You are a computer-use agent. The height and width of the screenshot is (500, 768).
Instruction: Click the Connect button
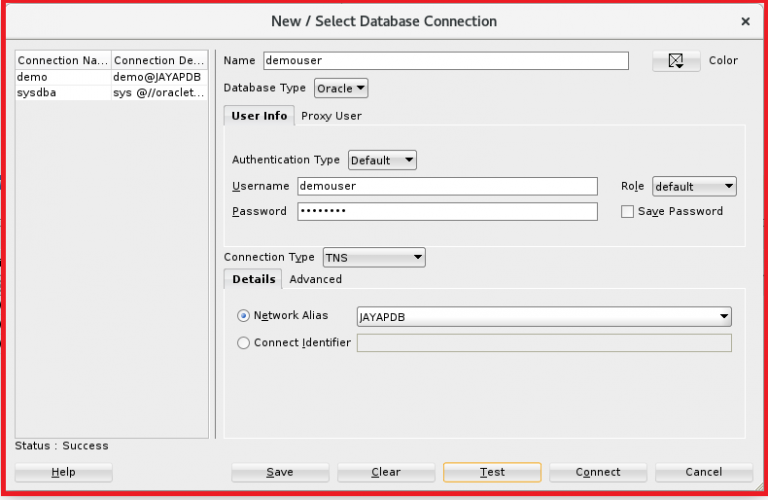(598, 472)
